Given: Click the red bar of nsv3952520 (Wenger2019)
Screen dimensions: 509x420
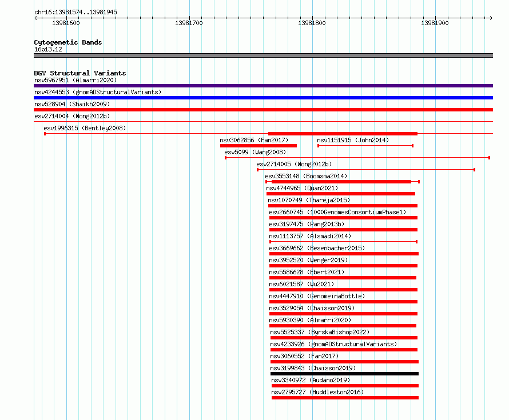Looking at the screenshot, I should pyautogui.click(x=344, y=266).
